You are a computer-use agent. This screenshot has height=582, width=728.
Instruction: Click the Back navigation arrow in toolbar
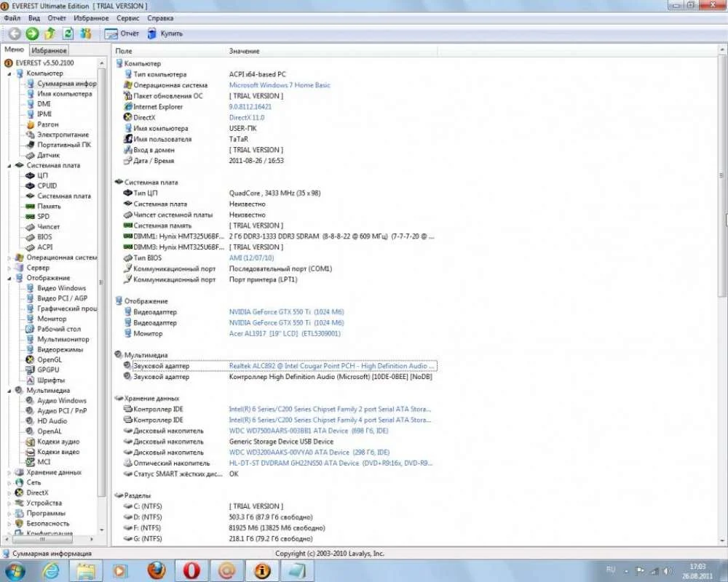pyautogui.click(x=15, y=33)
